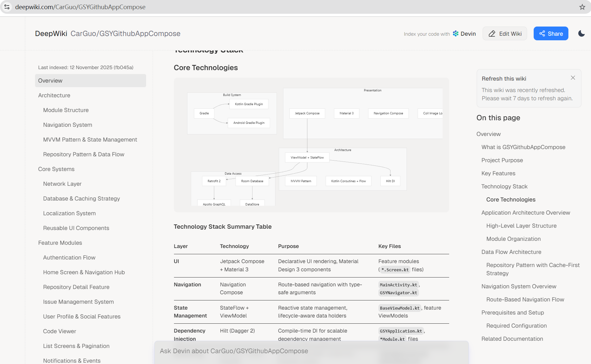Jump to Route-Based Navigation Flow

pos(525,299)
